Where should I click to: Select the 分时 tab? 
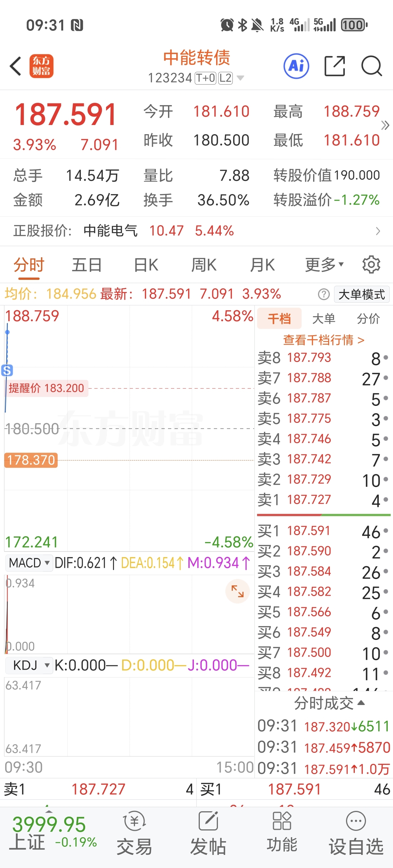click(x=29, y=265)
